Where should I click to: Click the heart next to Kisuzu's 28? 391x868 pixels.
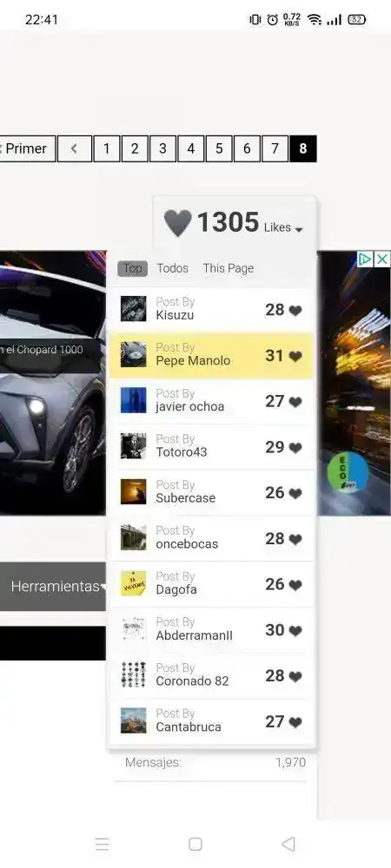pyautogui.click(x=295, y=311)
